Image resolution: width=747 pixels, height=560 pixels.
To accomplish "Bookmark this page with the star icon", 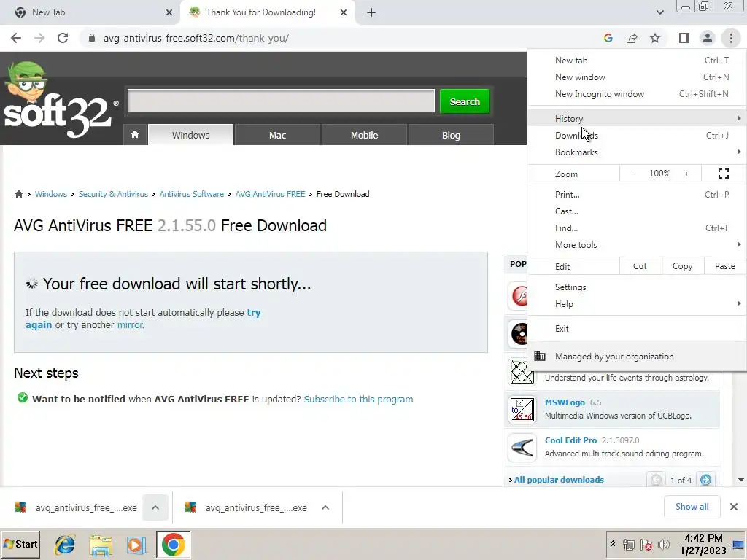I will click(655, 38).
